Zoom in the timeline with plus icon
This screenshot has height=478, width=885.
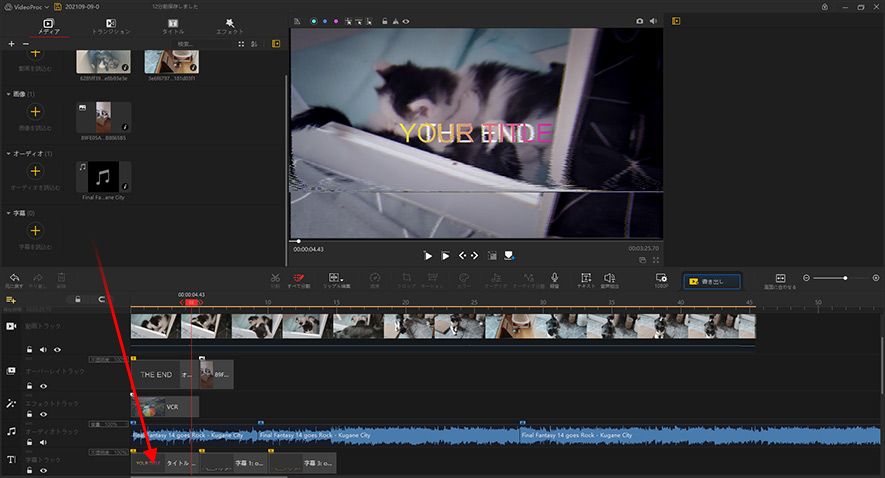(x=876, y=278)
